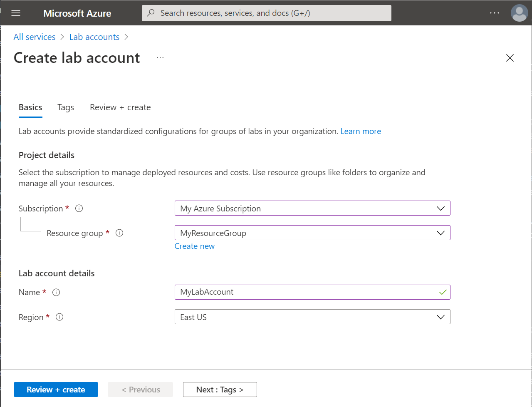Click the info icon next to Subscription
The height and width of the screenshot is (407, 532).
tap(79, 208)
